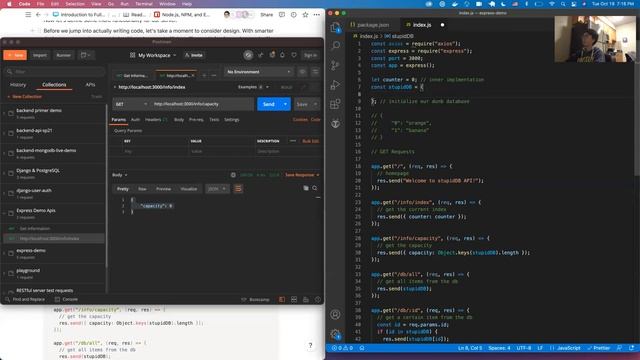Expand backend primer demo collection
The width and height of the screenshot is (640, 360).
[4, 113]
